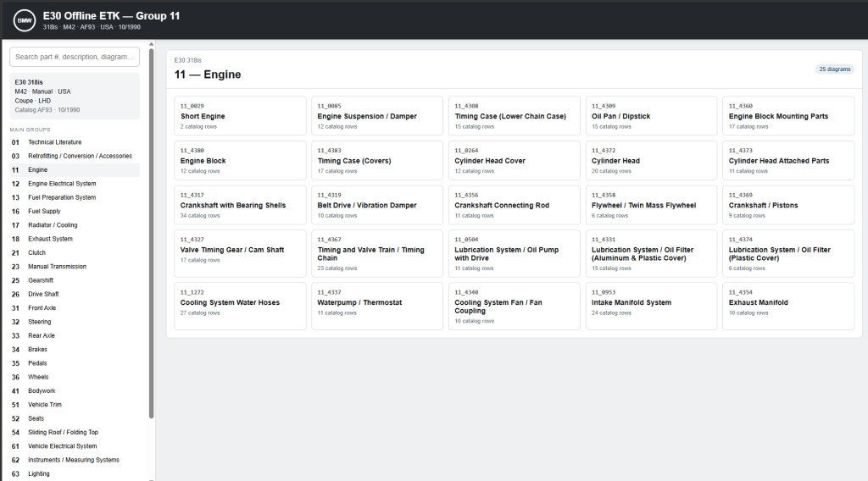Choose main group 54 Sliding Roof / Folding Top
868x481 pixels.
click(x=75, y=433)
